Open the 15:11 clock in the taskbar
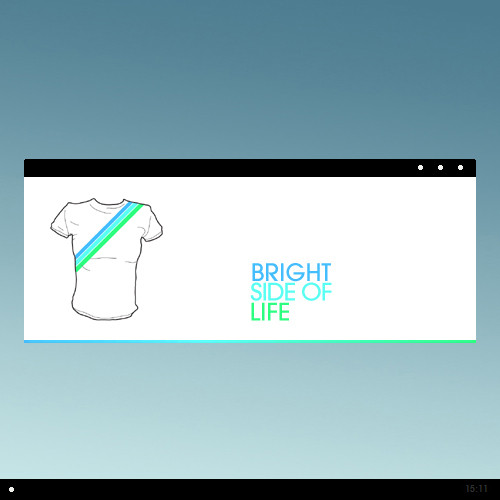 tap(476, 489)
